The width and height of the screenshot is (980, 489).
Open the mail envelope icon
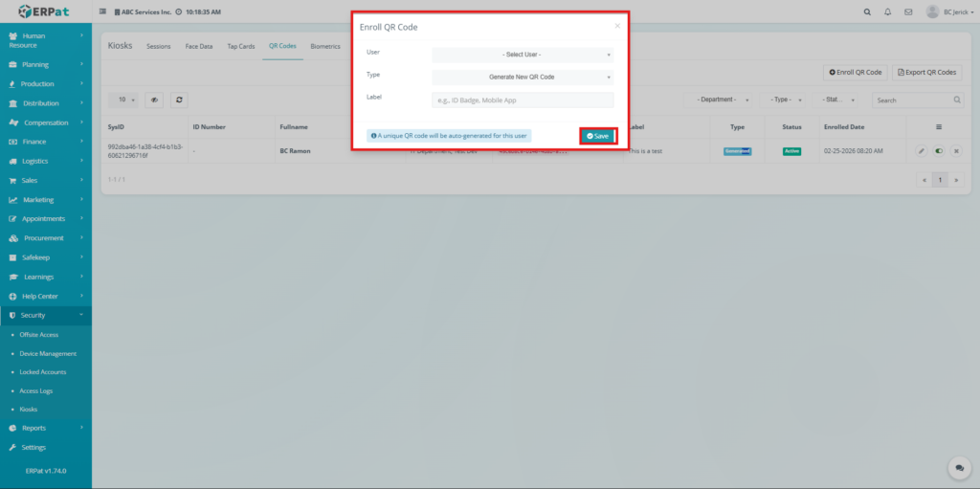tap(908, 12)
